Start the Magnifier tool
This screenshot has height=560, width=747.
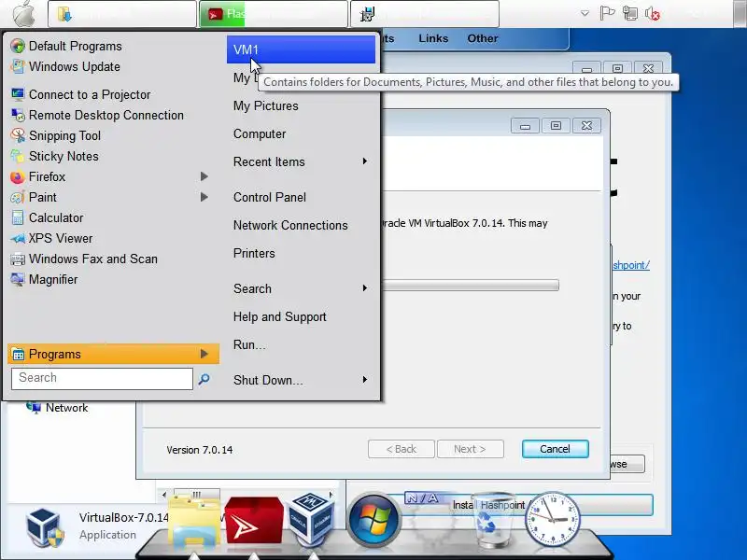[53, 279]
